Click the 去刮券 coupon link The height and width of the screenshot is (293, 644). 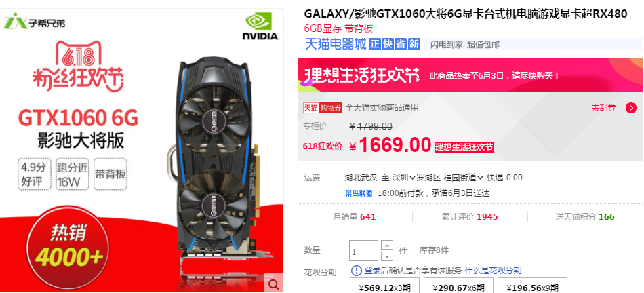click(x=603, y=108)
